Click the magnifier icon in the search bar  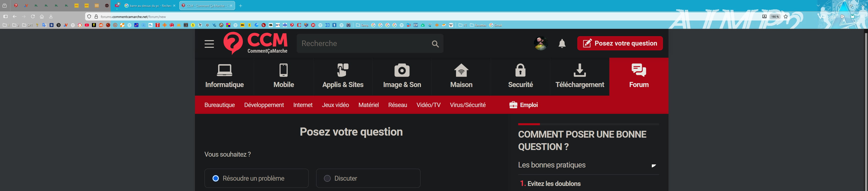point(435,44)
